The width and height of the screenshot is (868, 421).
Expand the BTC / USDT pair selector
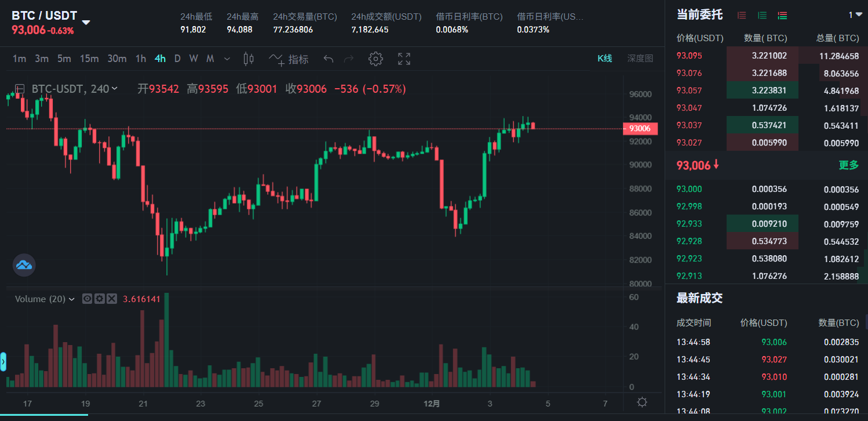[x=86, y=23]
